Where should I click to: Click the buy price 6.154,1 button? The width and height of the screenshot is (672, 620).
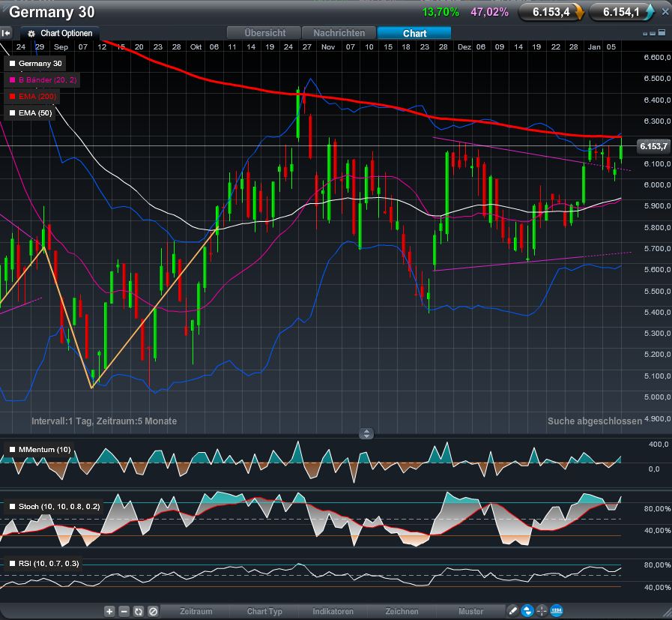(621, 12)
